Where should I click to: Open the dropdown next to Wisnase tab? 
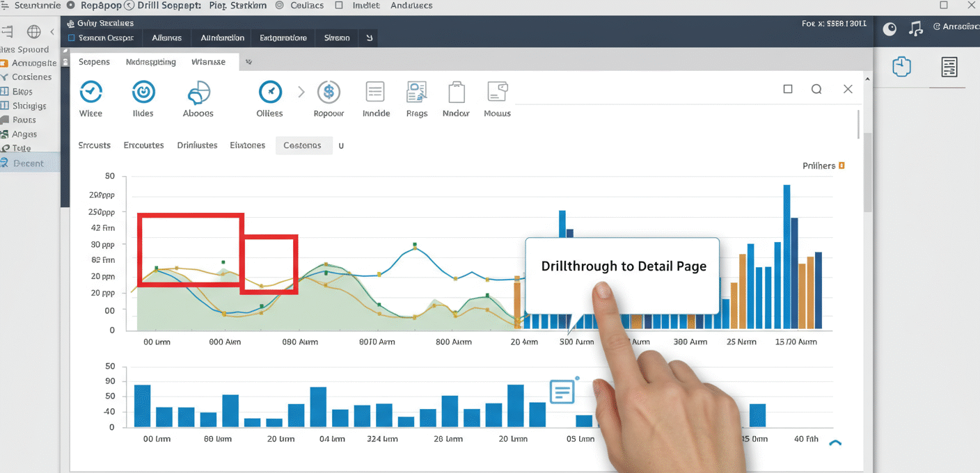pyautogui.click(x=248, y=62)
